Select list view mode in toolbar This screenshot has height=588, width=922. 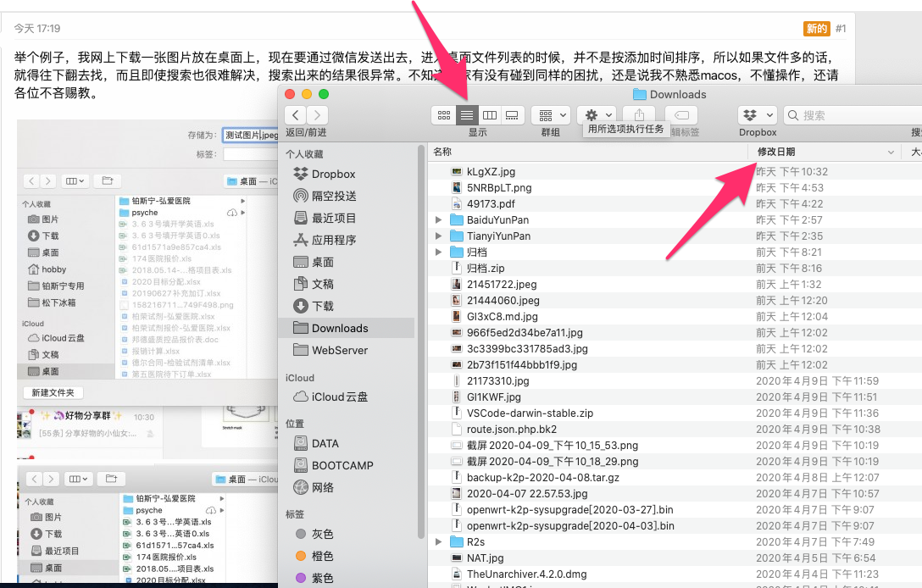467,115
